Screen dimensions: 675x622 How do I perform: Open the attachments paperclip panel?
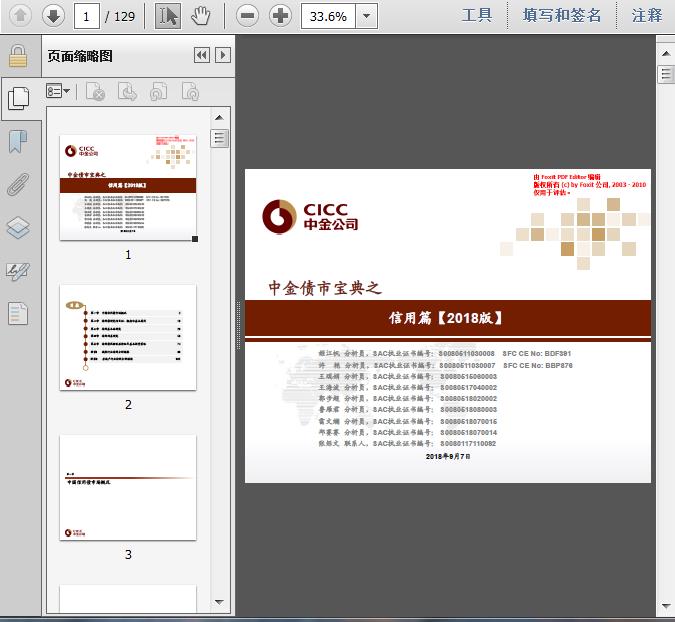coord(18,184)
